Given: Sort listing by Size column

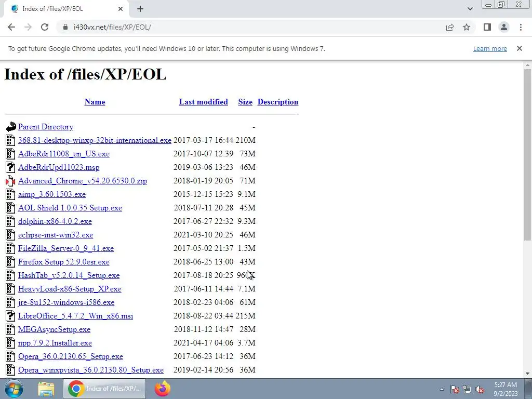Looking at the screenshot, I should click(245, 102).
